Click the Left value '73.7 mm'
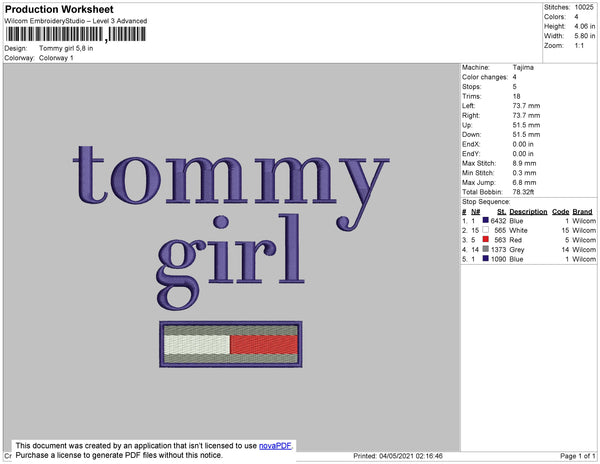Image resolution: width=600 pixels, height=464 pixels. coord(526,106)
